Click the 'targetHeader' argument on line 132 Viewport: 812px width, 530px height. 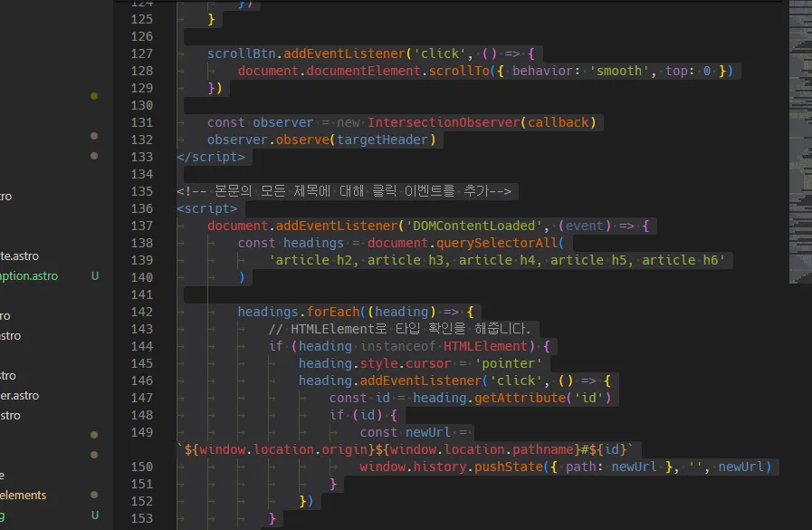[x=387, y=140]
